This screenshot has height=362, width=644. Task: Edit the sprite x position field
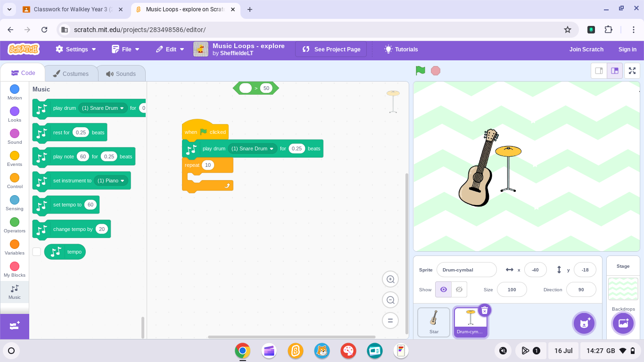click(x=535, y=270)
